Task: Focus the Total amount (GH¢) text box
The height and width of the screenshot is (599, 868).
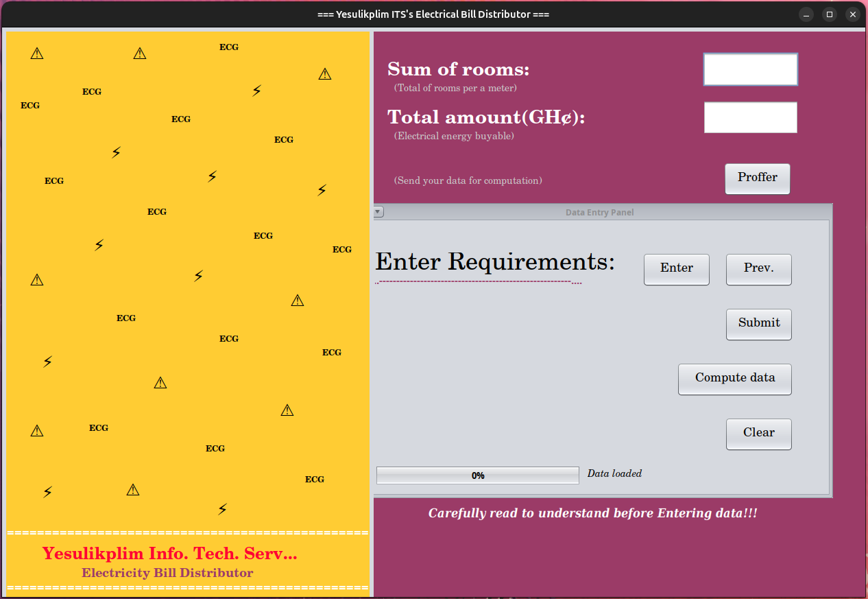Action: 750,117
